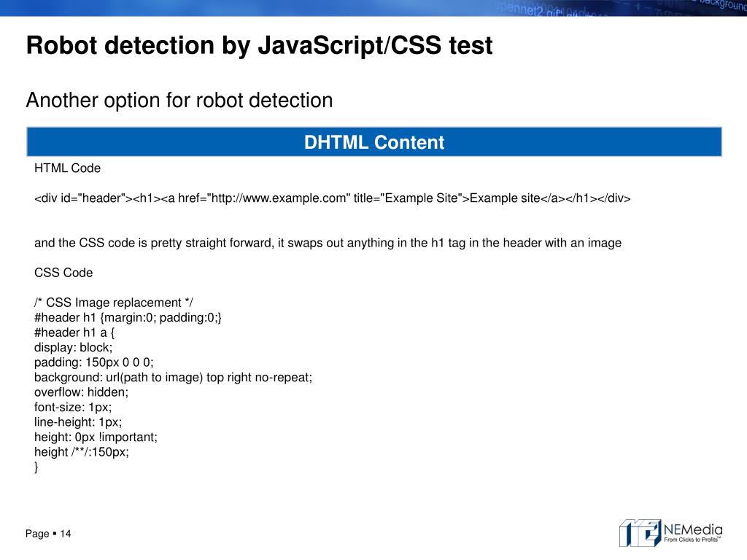Click the subtitle 'Another option for robot detection'
747x560 pixels.
pos(179,100)
